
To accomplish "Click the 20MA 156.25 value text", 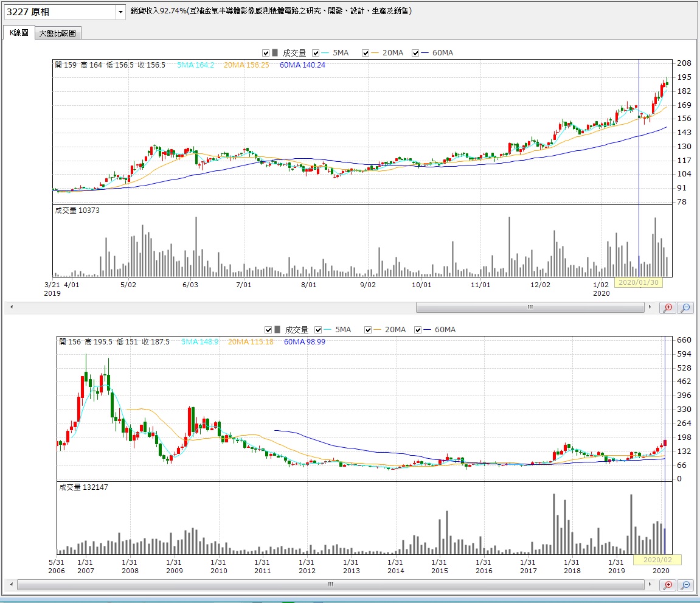I will coord(246,65).
